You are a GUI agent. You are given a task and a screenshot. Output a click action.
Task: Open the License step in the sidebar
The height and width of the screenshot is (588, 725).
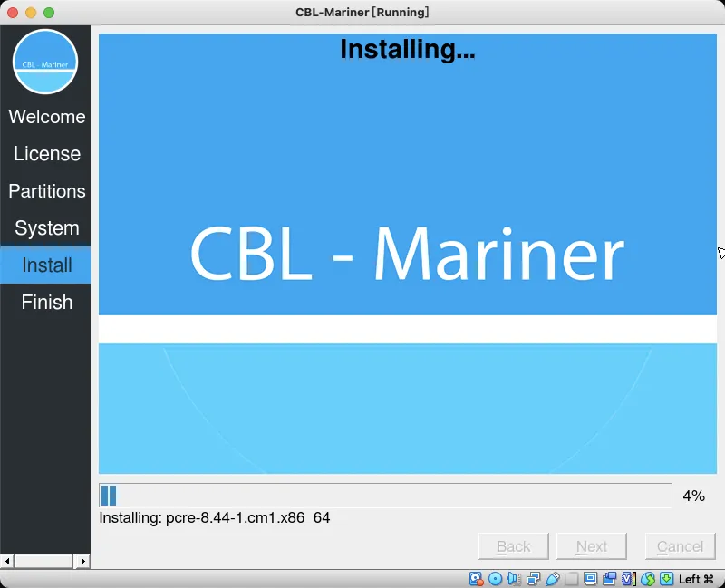46,154
